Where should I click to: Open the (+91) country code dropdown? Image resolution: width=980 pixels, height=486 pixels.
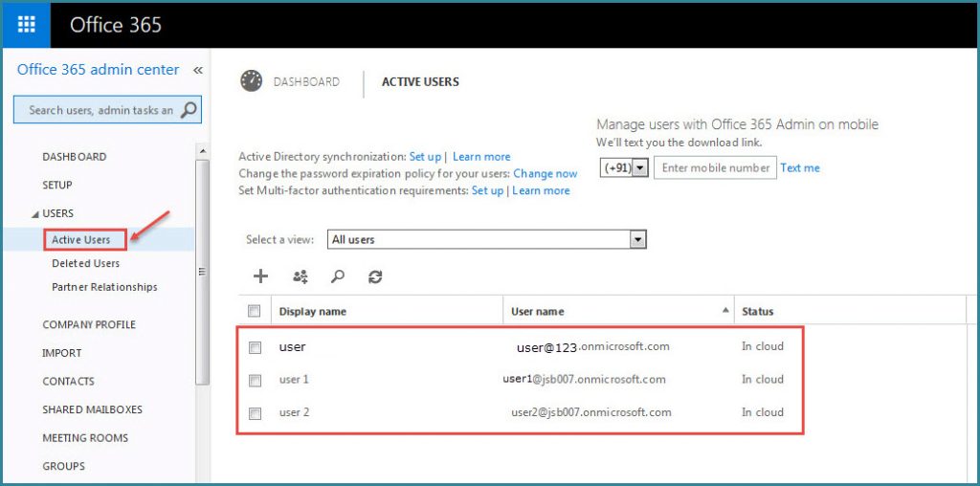click(639, 167)
